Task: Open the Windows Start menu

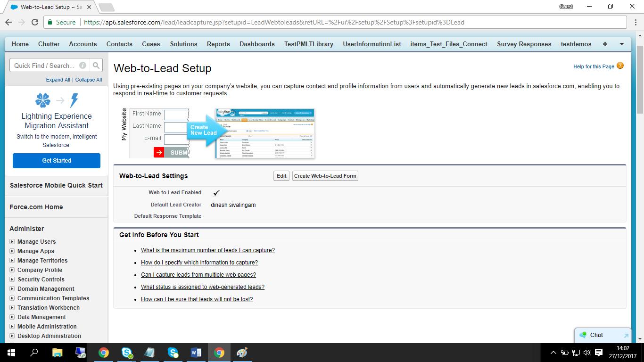Action: (x=11, y=353)
